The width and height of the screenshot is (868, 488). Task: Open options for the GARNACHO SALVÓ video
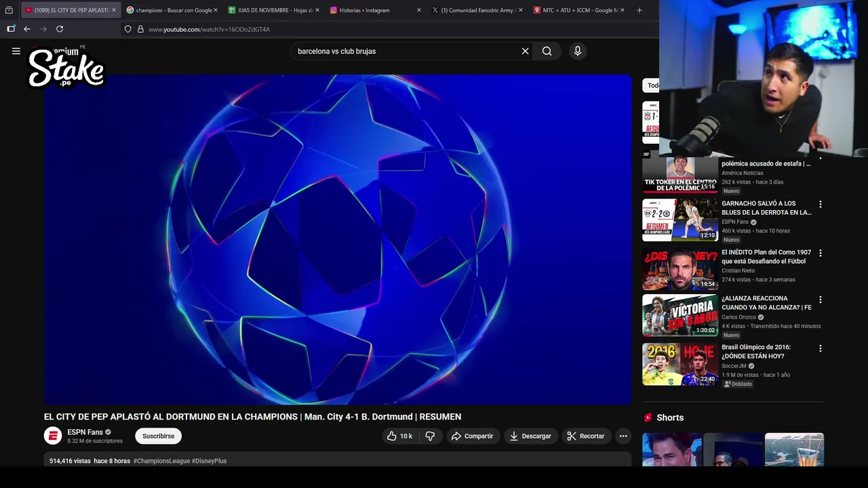click(x=820, y=204)
